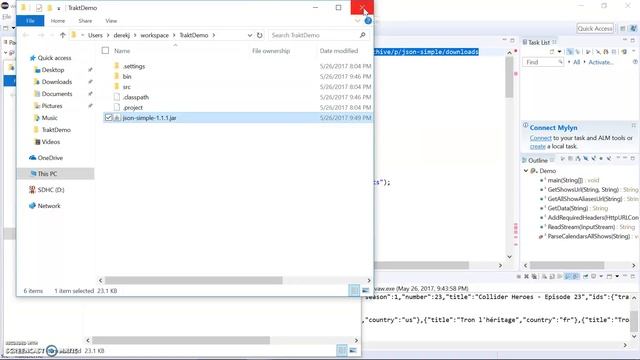This screenshot has height=360, width=640.
Task: Click the Explorer help icon
Action: pyautogui.click(x=368, y=20)
